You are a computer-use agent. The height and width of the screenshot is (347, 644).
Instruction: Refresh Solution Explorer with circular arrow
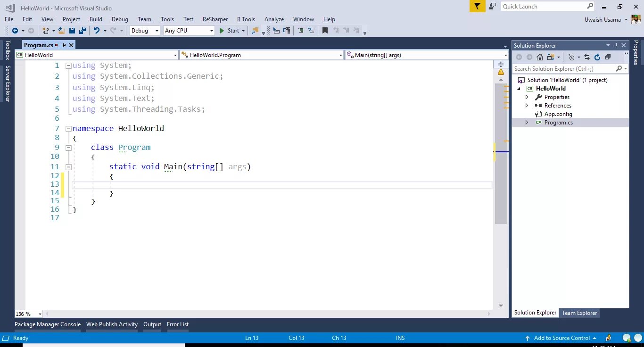tap(597, 57)
